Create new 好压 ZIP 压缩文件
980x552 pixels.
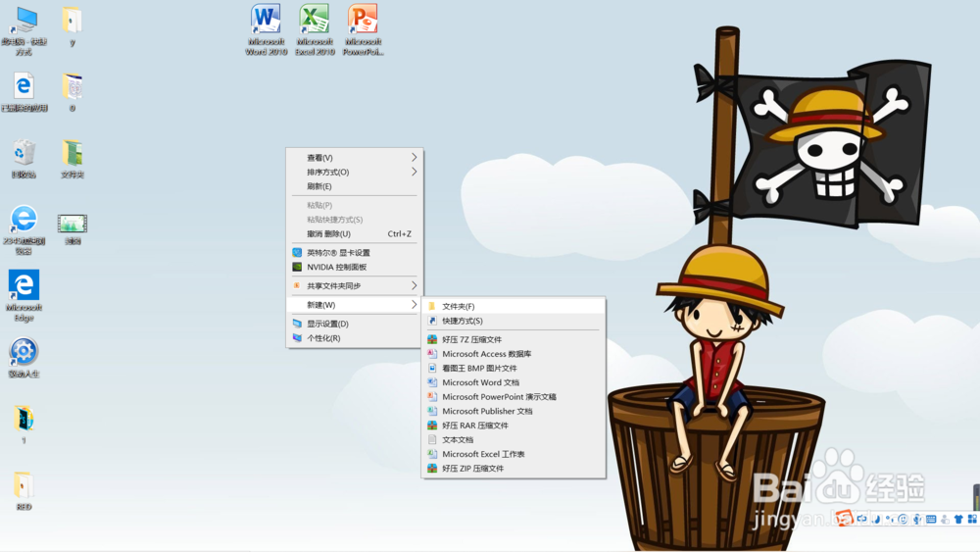(x=514, y=469)
